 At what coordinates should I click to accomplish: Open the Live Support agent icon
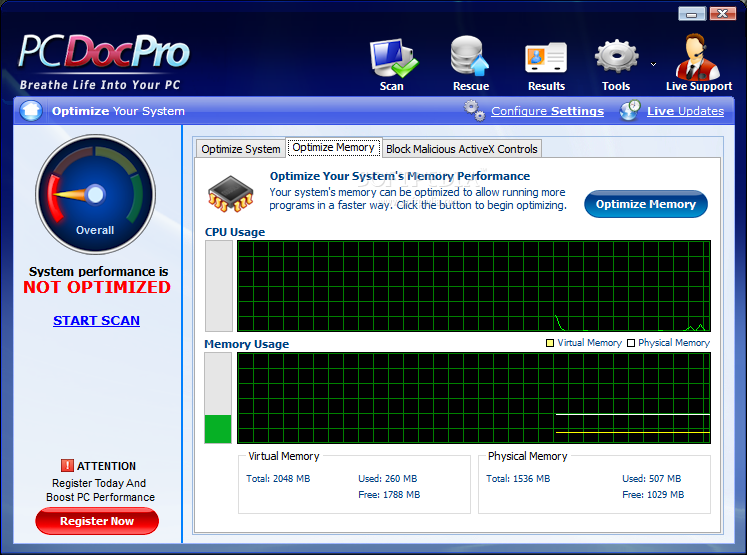[x=697, y=57]
